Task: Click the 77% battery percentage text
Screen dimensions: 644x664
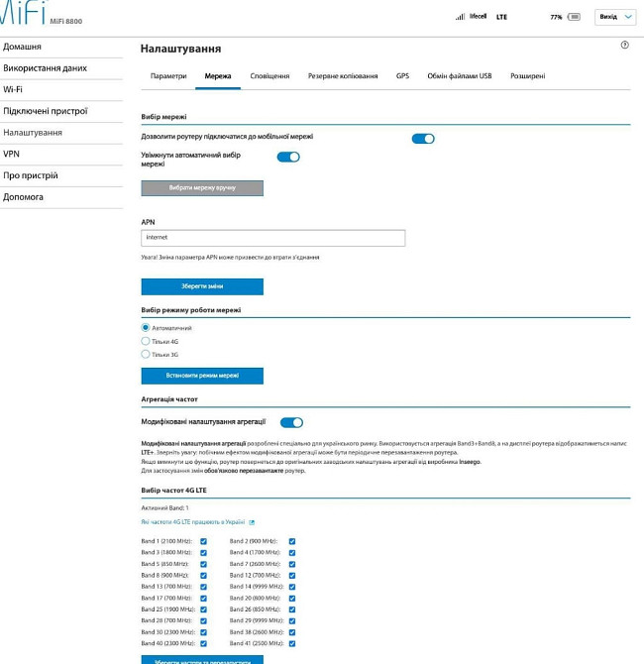Action: [x=556, y=17]
